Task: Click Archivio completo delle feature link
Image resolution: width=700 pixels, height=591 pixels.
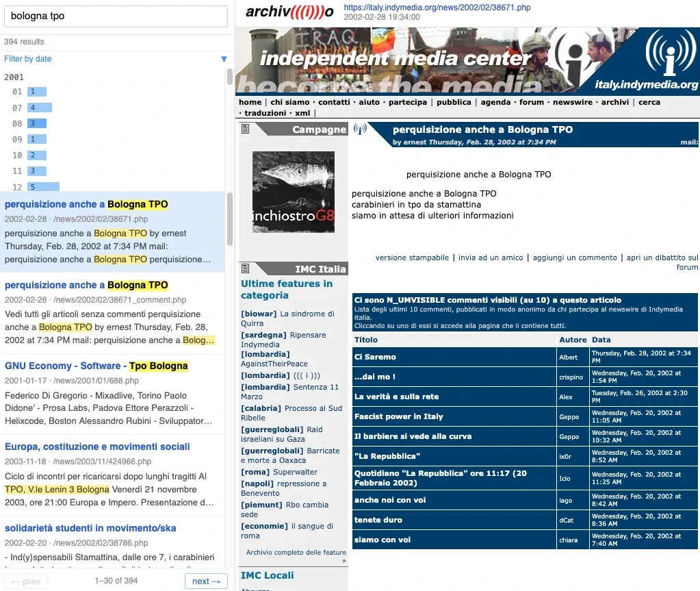Action: click(296, 553)
